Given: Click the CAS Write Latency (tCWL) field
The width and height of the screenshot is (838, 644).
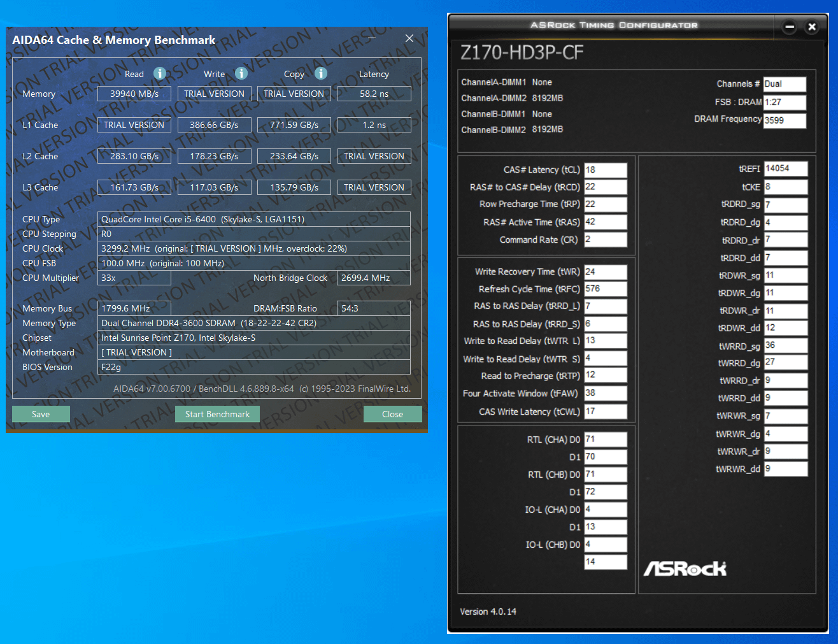Looking at the screenshot, I should [x=606, y=411].
